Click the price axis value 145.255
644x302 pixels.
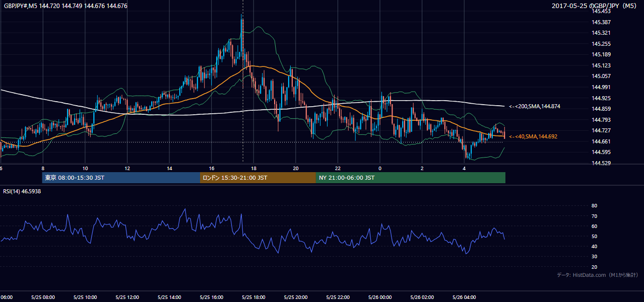click(x=601, y=44)
